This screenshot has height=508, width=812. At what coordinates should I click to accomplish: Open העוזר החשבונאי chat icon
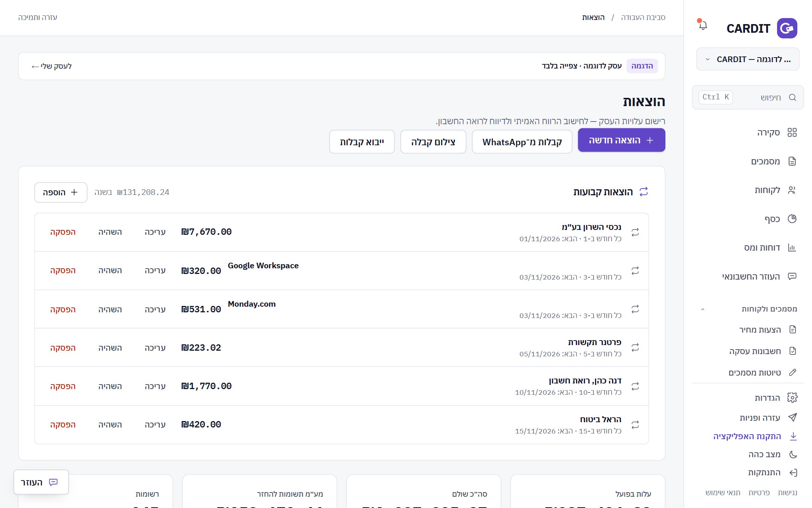(792, 277)
